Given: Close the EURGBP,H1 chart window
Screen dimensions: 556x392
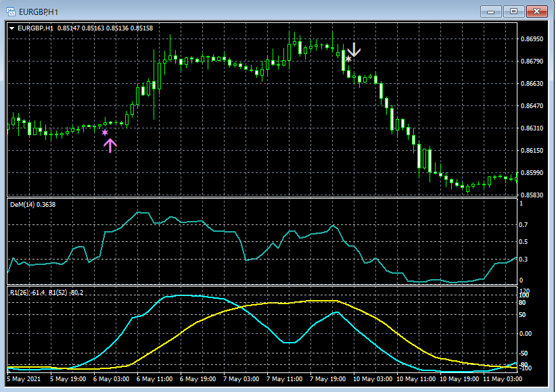Looking at the screenshot, I should coord(537,11).
